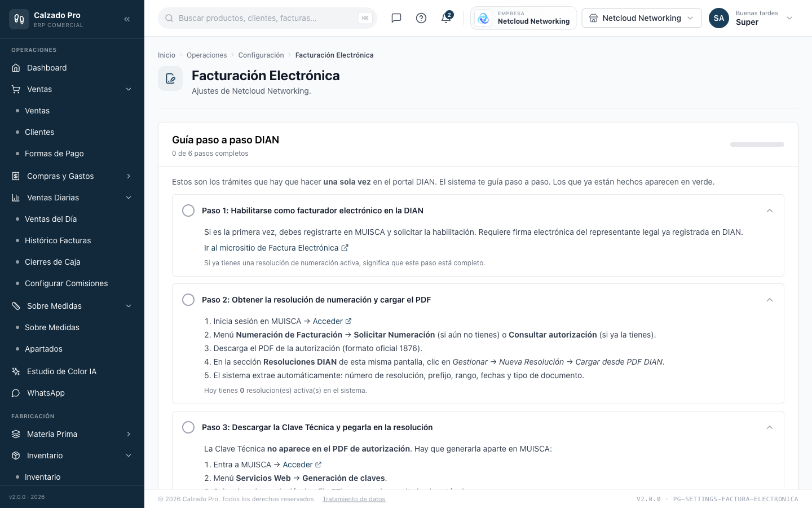812x508 pixels.
Task: Open Tratamiento de datos footer link
Action: coord(354,499)
